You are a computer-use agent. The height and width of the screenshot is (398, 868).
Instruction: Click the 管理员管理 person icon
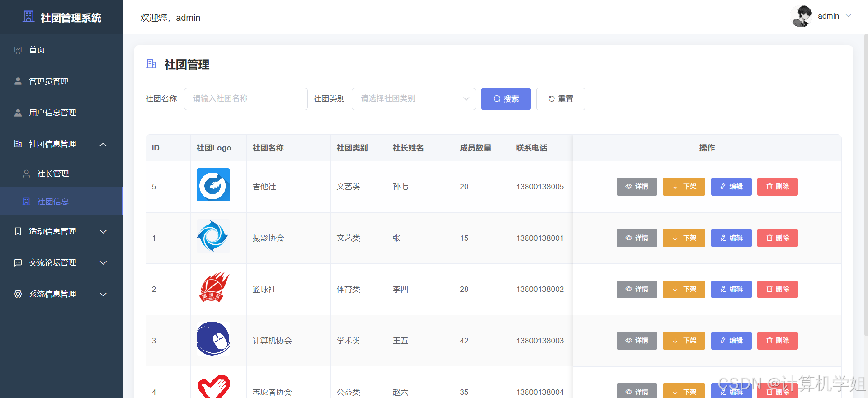18,81
